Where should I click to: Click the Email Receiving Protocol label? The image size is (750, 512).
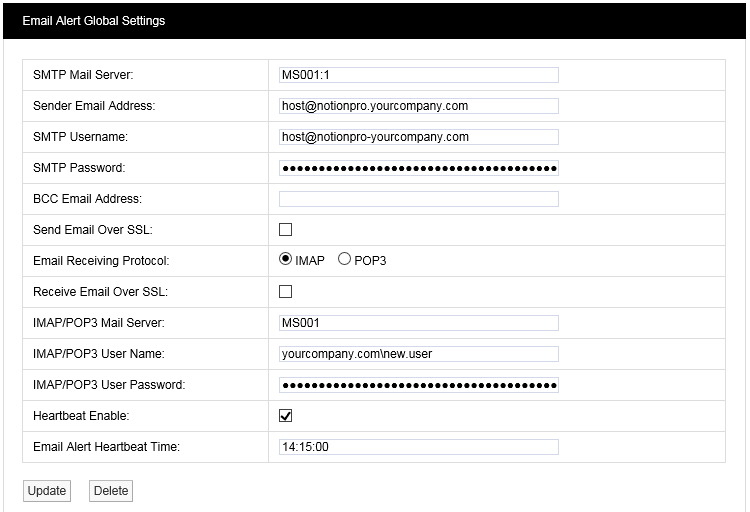click(x=101, y=261)
